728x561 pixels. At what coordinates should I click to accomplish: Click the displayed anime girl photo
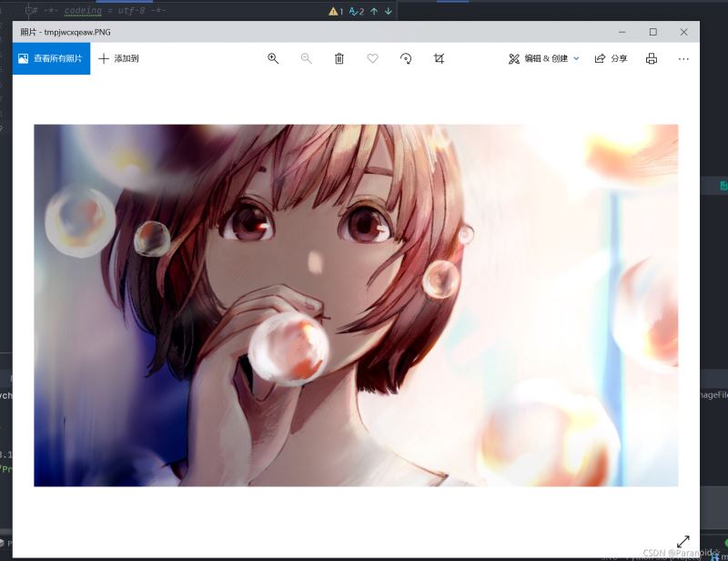click(x=356, y=305)
